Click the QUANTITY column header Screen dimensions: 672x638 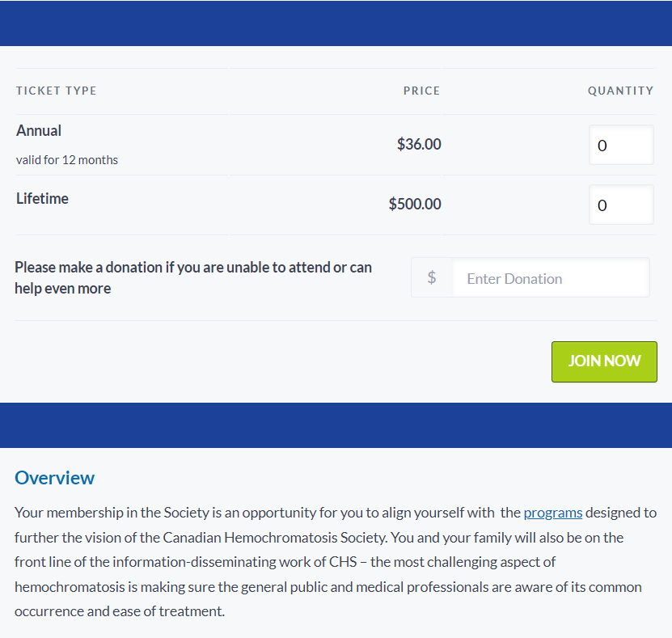[620, 91]
